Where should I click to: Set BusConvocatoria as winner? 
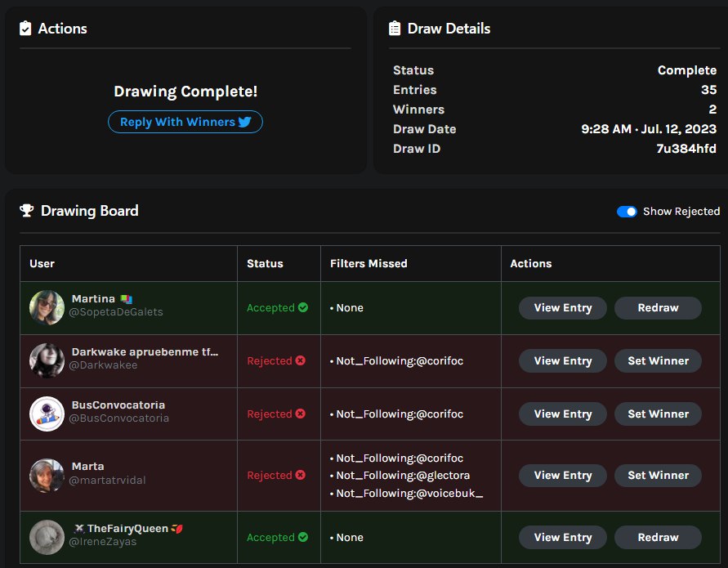(658, 414)
